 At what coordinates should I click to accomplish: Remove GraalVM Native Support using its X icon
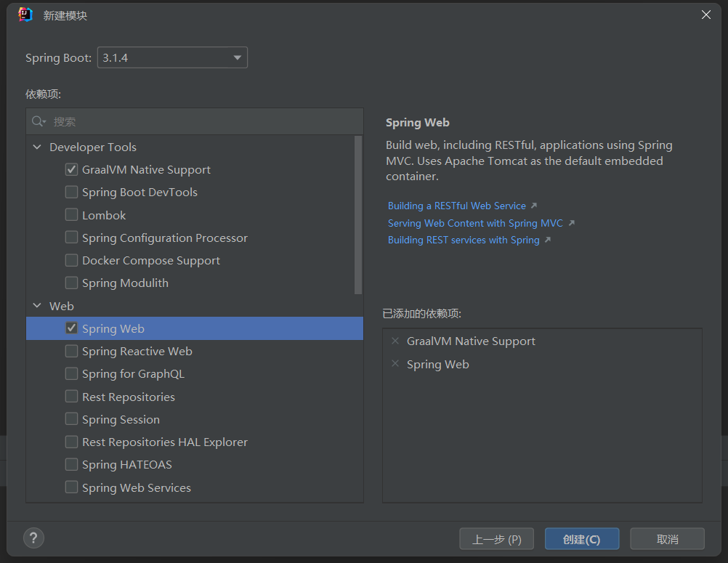pos(395,341)
